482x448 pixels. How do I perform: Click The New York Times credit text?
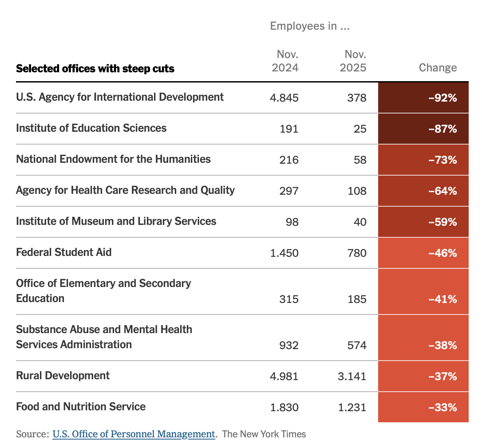(264, 434)
